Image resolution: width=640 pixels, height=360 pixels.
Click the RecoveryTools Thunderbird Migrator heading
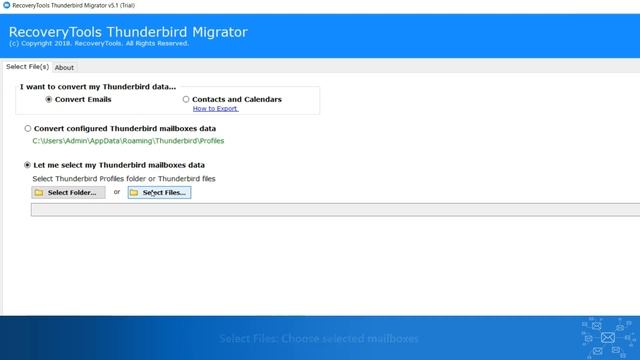point(128,32)
